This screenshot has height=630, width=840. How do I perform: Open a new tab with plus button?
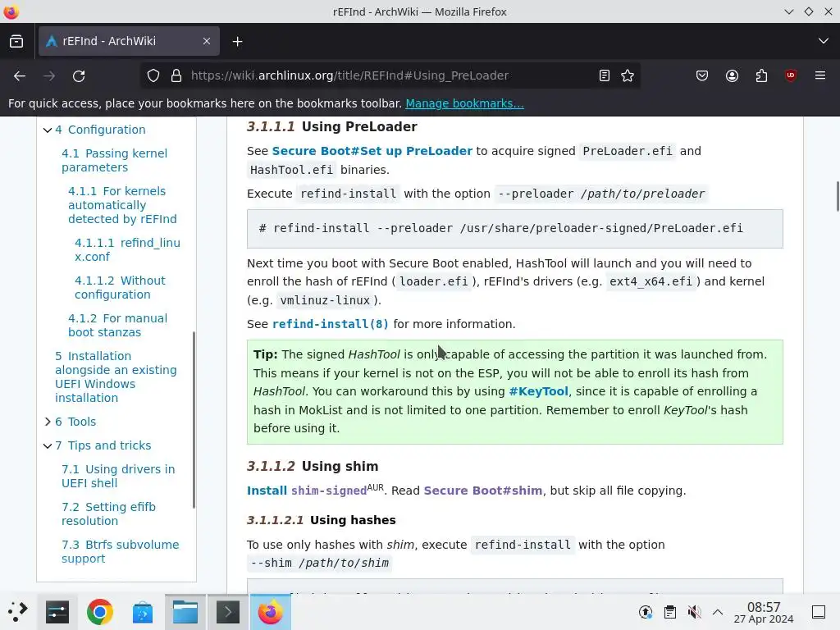coord(237,41)
